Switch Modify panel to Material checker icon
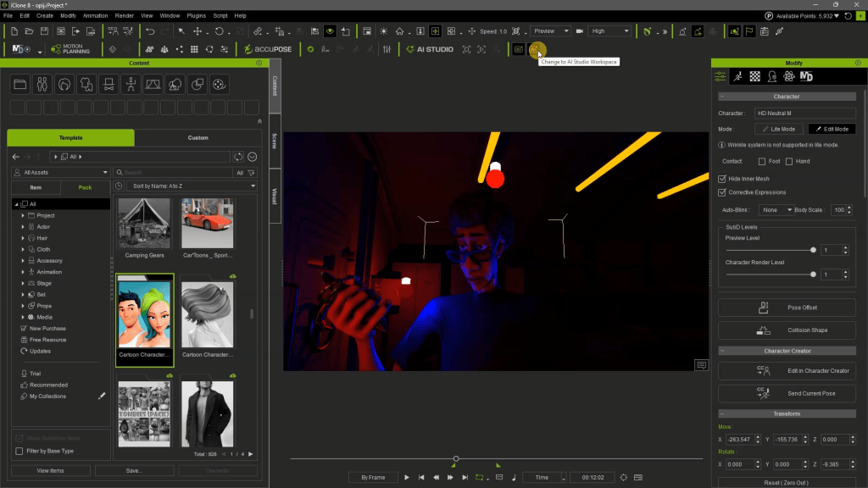868x488 pixels. [x=755, y=77]
